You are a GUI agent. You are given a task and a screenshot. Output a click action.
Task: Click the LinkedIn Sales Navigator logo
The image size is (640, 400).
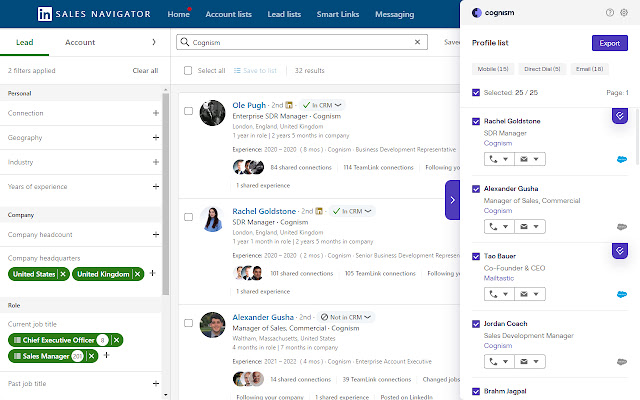coord(94,14)
